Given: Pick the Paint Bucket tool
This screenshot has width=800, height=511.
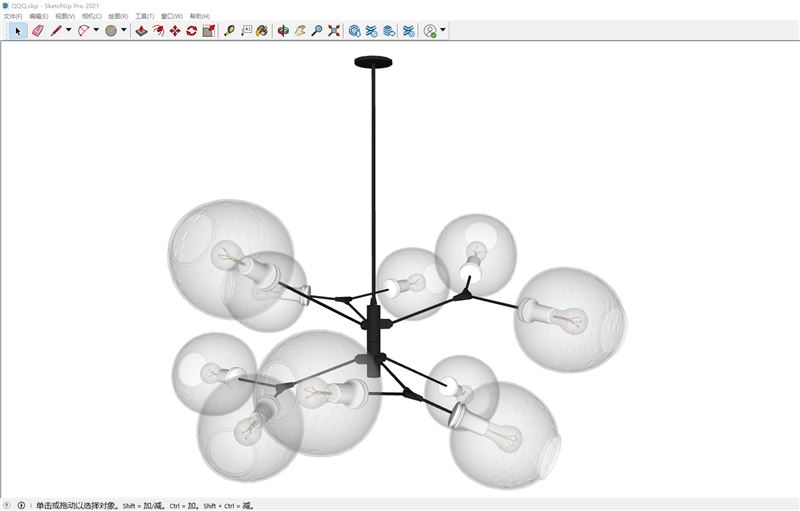Looking at the screenshot, I should click(x=262, y=31).
